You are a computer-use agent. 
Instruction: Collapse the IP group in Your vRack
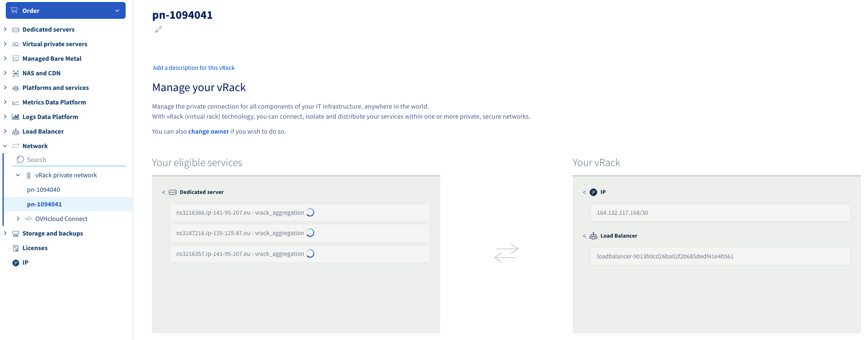(584, 192)
